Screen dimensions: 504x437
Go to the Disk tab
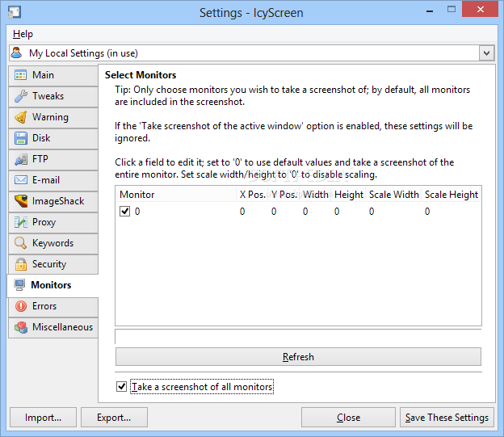(53, 138)
